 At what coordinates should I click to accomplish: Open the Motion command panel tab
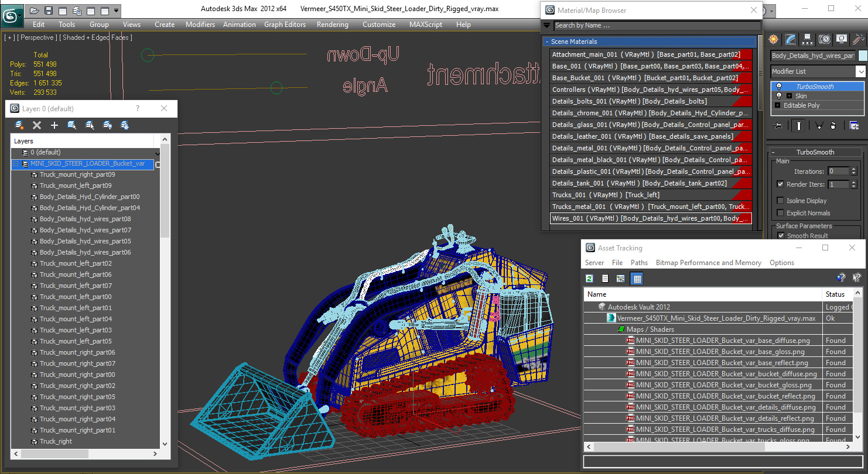825,39
